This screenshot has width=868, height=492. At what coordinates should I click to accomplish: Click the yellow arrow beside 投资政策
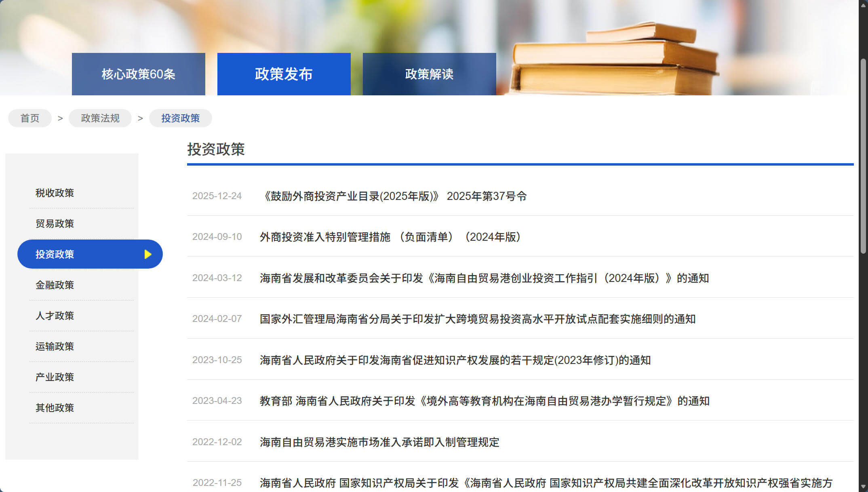point(148,254)
